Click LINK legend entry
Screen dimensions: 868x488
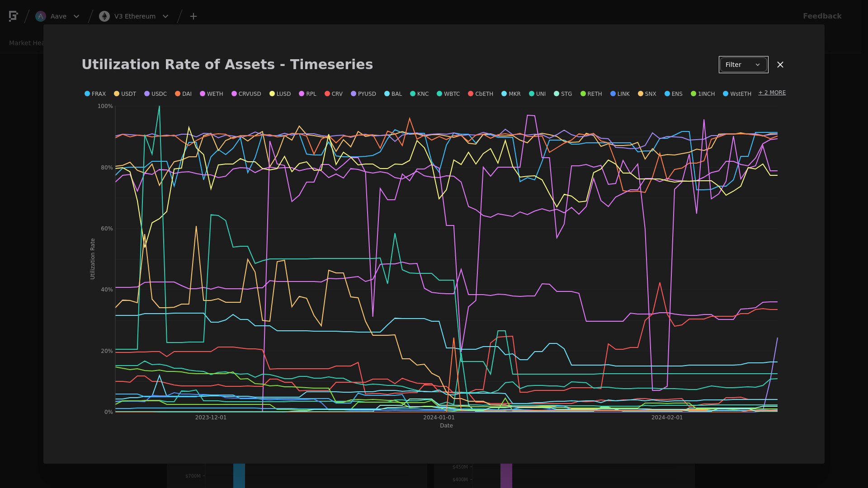[620, 94]
